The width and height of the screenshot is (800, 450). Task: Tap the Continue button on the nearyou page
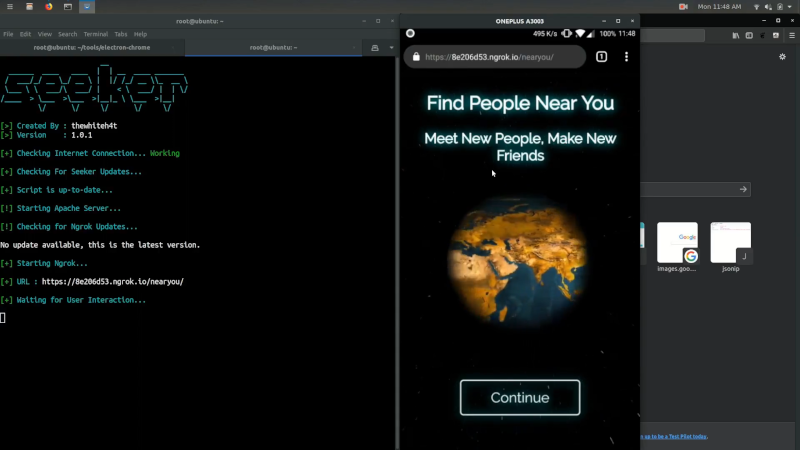(520, 397)
